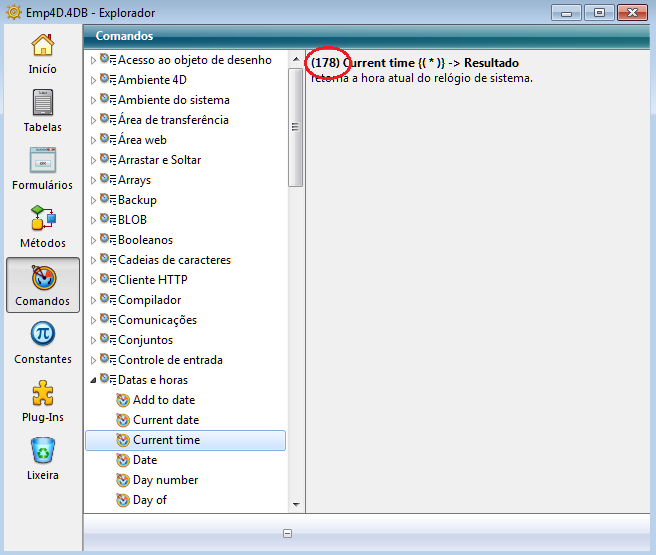656x555 pixels.
Task: Expand Acesso ao objeto de desenho
Action: coord(93,60)
